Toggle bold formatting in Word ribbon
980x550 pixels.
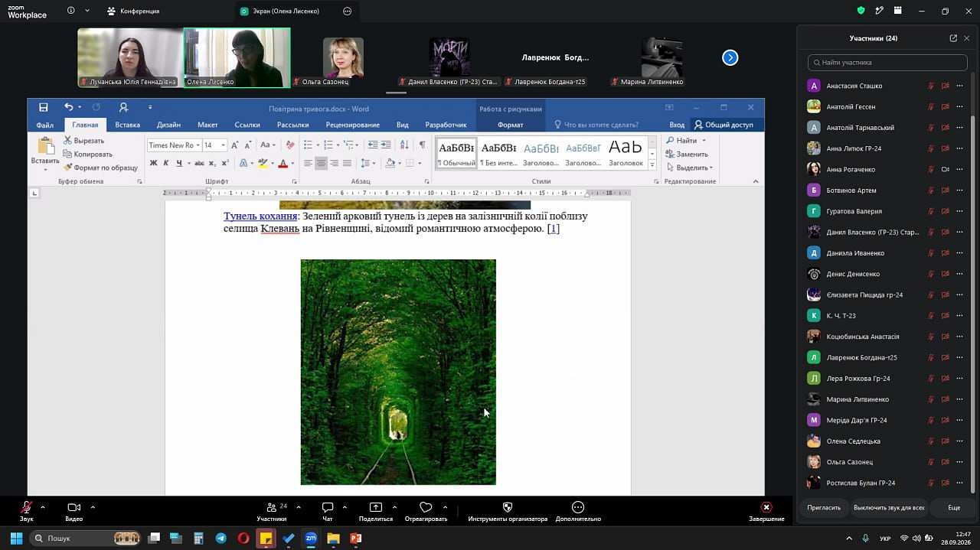pyautogui.click(x=153, y=163)
